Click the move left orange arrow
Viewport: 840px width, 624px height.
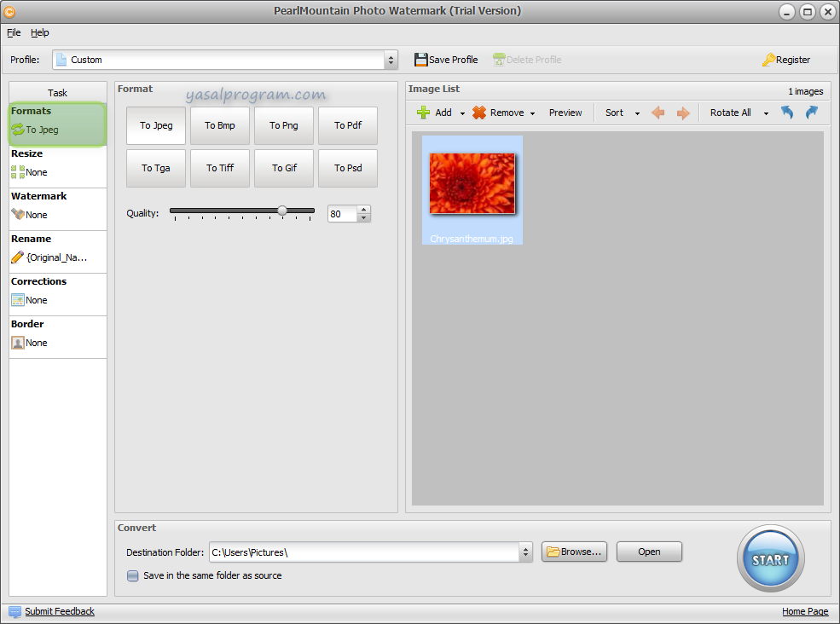pyautogui.click(x=658, y=113)
